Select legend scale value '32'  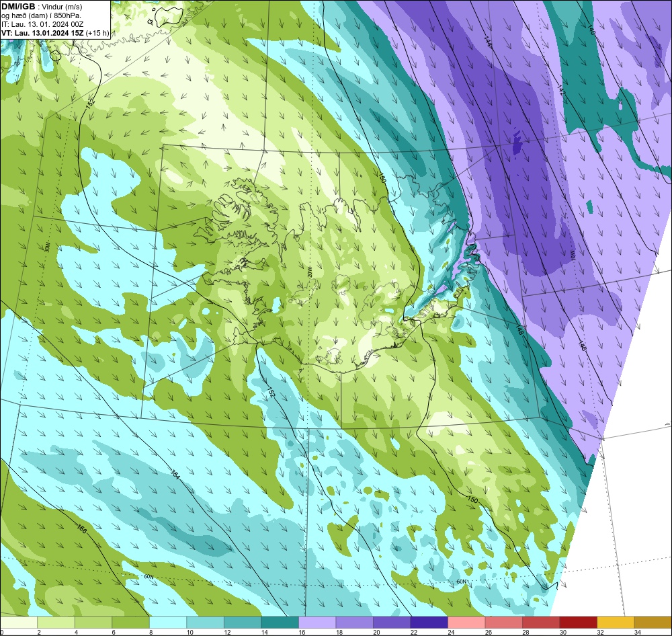coord(600,632)
